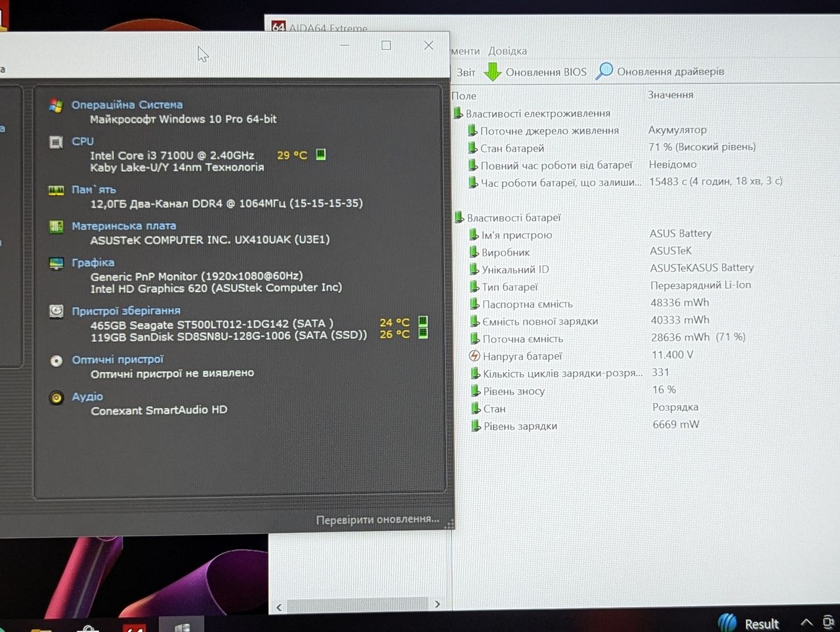Click the Звіт toolbar button in AIDA64

click(466, 73)
